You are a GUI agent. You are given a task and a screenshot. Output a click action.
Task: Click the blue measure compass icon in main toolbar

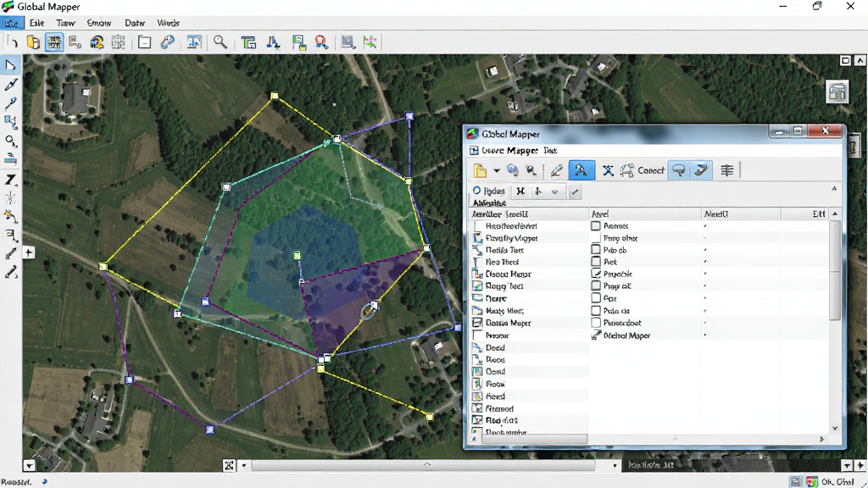tap(273, 42)
